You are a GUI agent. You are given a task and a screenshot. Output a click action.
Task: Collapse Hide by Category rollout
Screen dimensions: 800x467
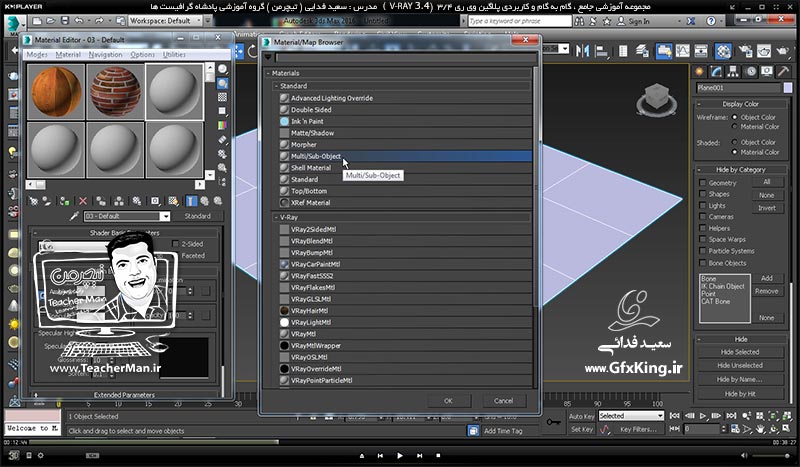pos(741,169)
